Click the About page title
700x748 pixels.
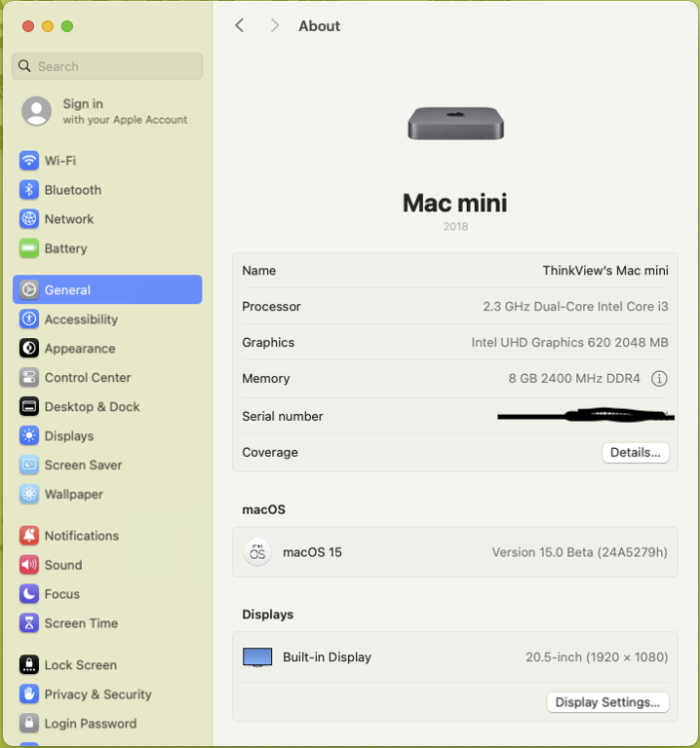(319, 26)
